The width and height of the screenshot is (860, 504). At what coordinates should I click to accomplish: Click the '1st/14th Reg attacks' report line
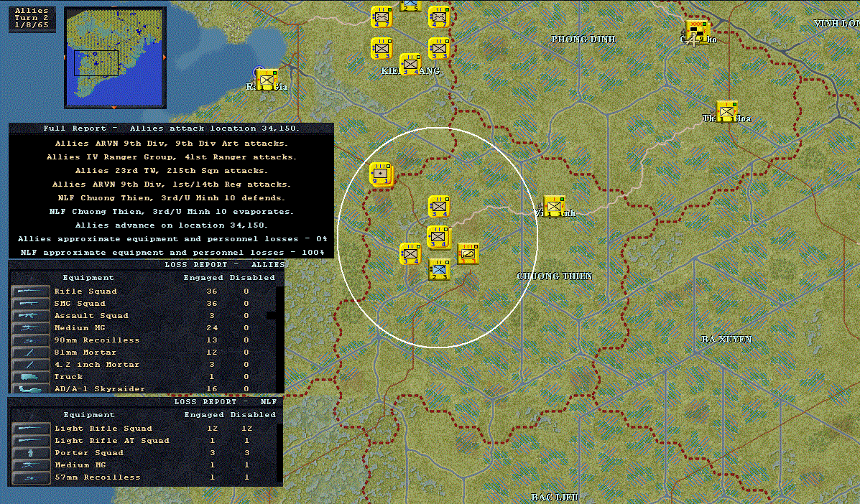pos(171,184)
